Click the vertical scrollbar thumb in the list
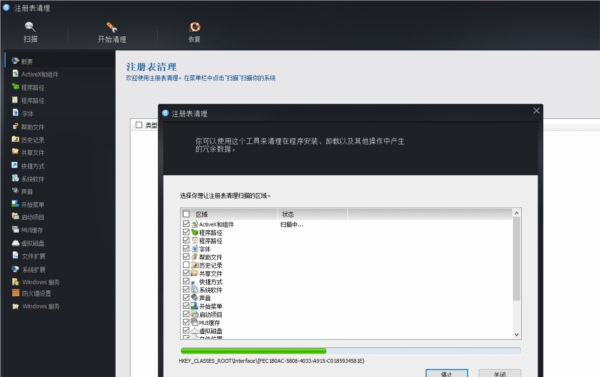The image size is (600, 377). (x=516, y=259)
